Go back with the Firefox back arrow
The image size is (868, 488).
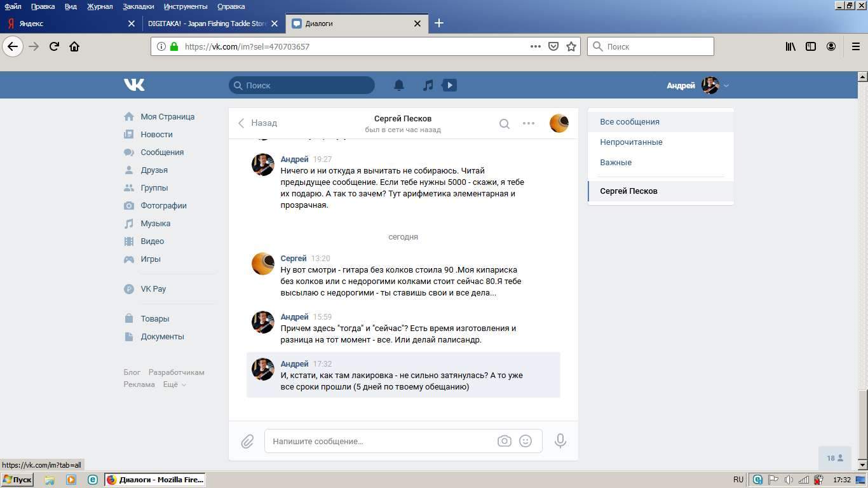pyautogui.click(x=13, y=46)
